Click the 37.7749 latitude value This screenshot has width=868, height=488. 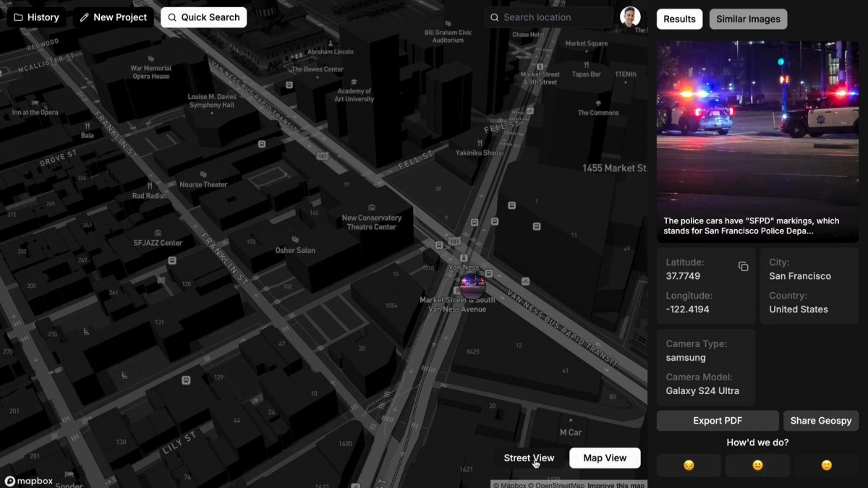(683, 276)
